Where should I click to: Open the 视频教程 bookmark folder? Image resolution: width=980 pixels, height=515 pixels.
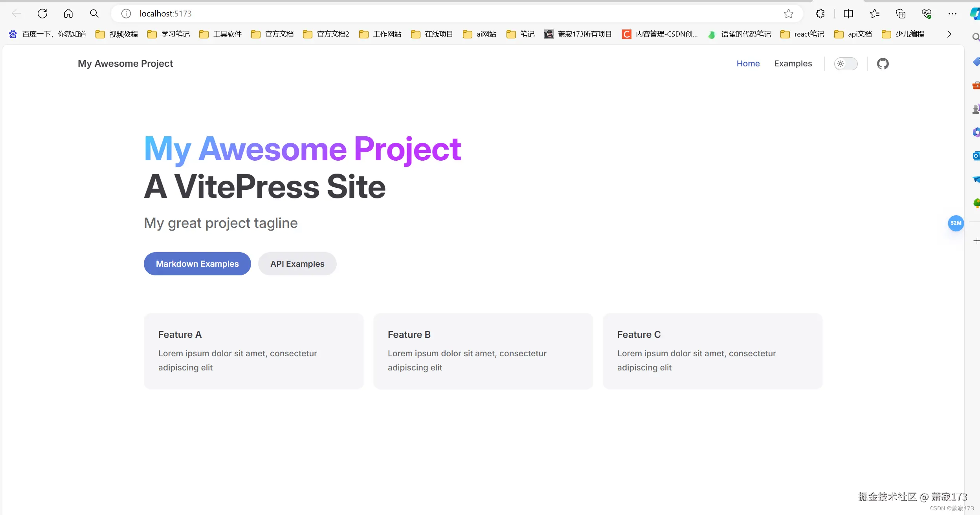pos(117,34)
